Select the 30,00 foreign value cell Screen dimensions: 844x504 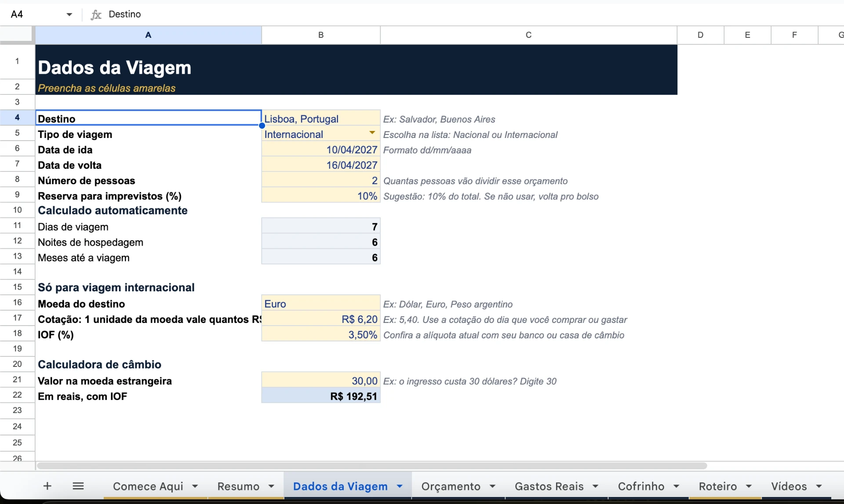[x=321, y=380]
